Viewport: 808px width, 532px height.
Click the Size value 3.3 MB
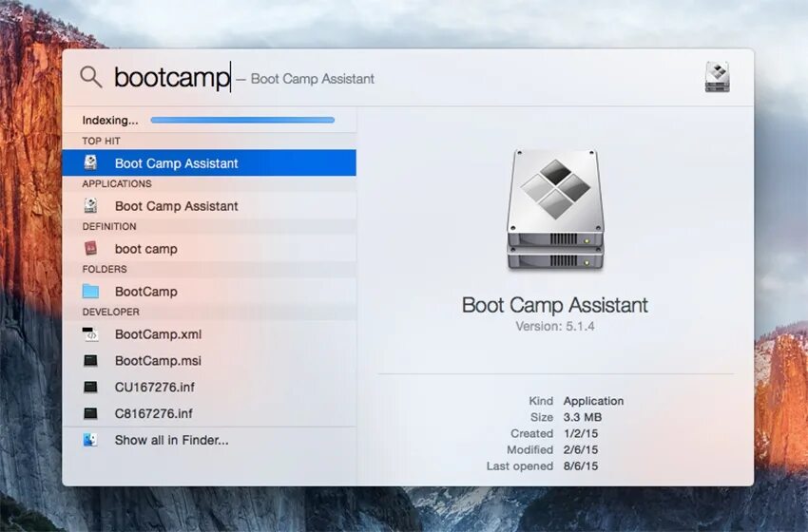click(583, 417)
